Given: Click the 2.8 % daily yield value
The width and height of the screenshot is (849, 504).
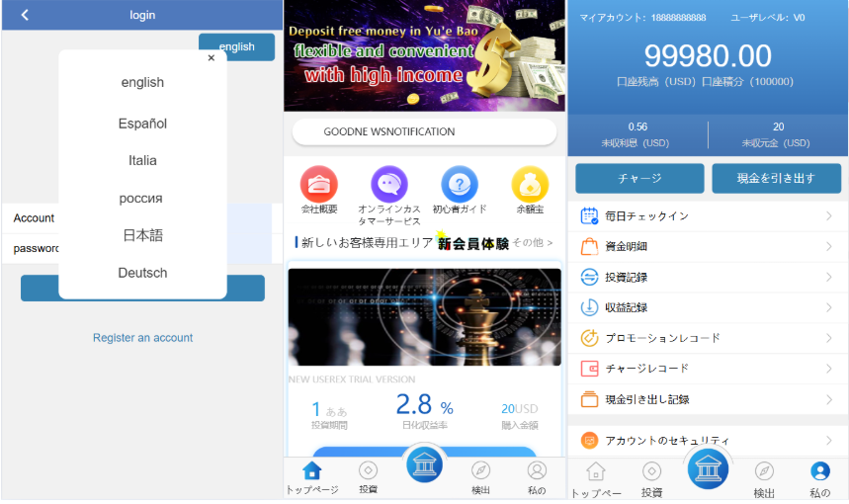Looking at the screenshot, I should tap(425, 404).
